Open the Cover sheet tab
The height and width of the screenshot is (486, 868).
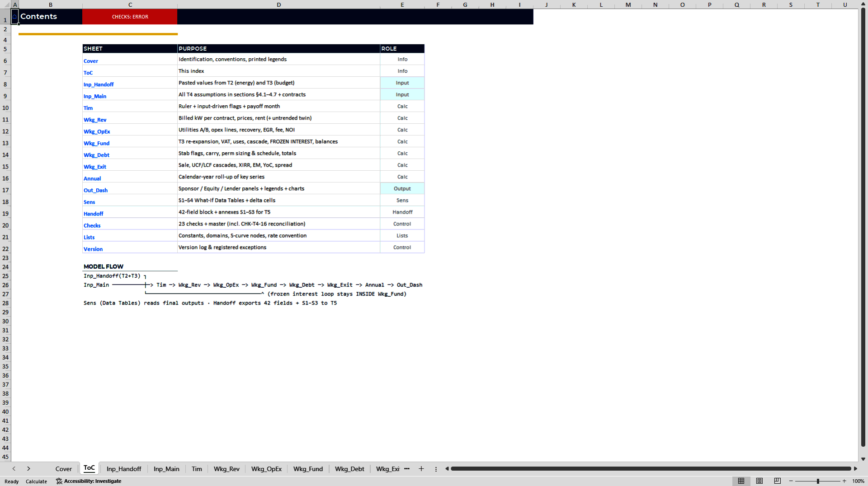click(x=64, y=469)
